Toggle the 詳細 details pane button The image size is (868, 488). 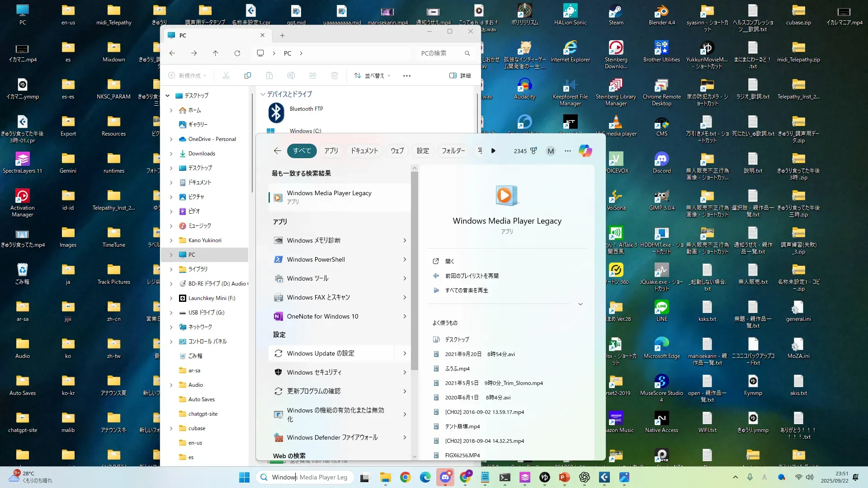pyautogui.click(x=460, y=75)
